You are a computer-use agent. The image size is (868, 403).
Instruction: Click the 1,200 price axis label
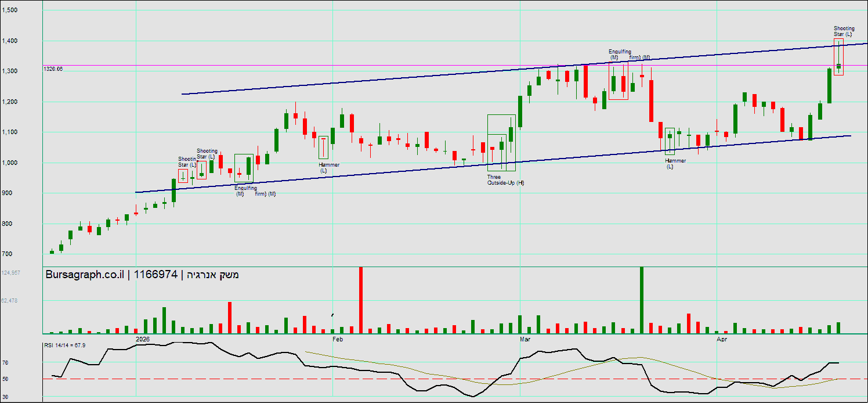tap(10, 102)
